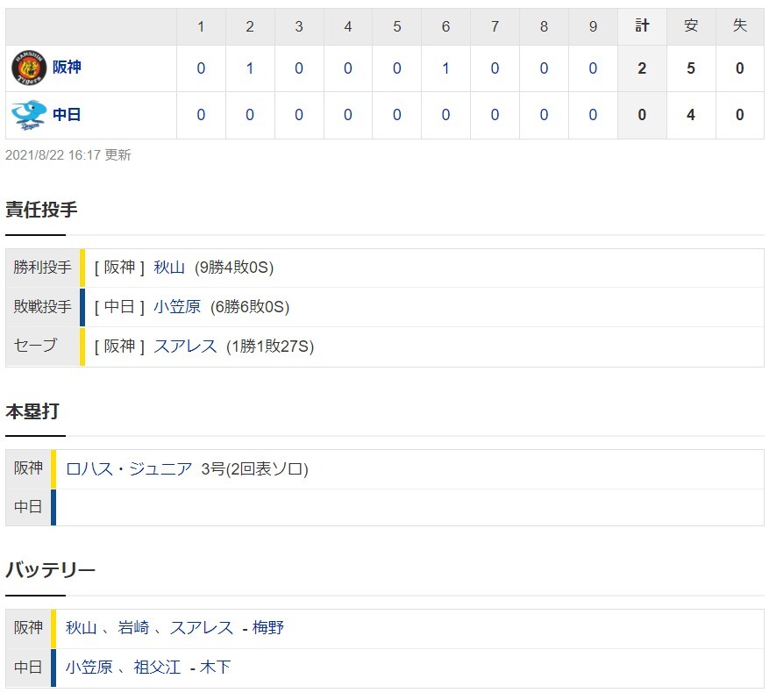This screenshot has width=769, height=700.
Task: Open the 阪神 team link in the scoreboard
Action: point(67,68)
